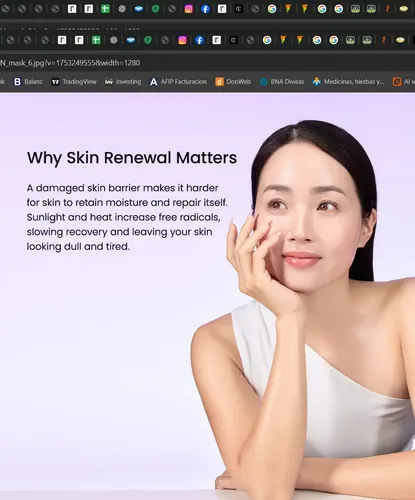Open the green leaf tab in lower tab strip

click(148, 40)
